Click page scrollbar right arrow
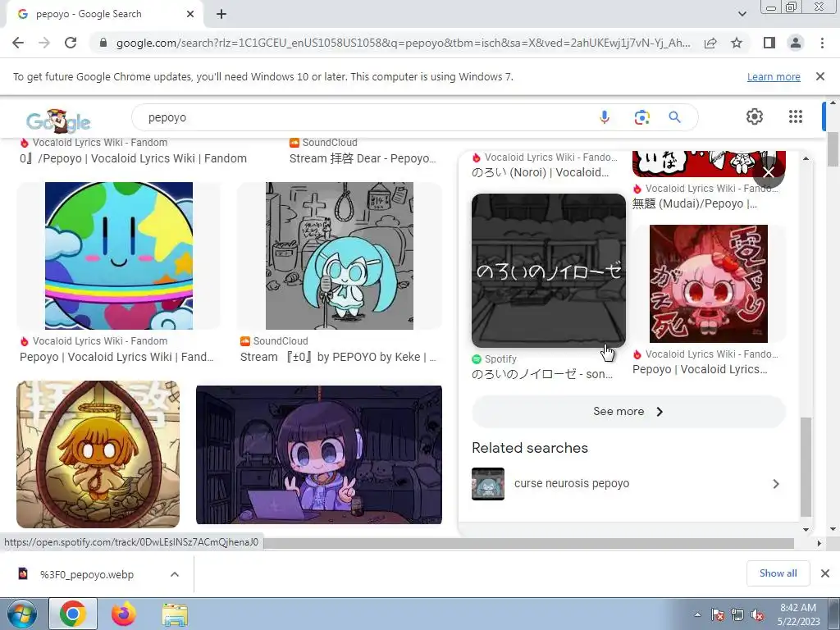Viewport: 840px width, 630px height. 819,543
